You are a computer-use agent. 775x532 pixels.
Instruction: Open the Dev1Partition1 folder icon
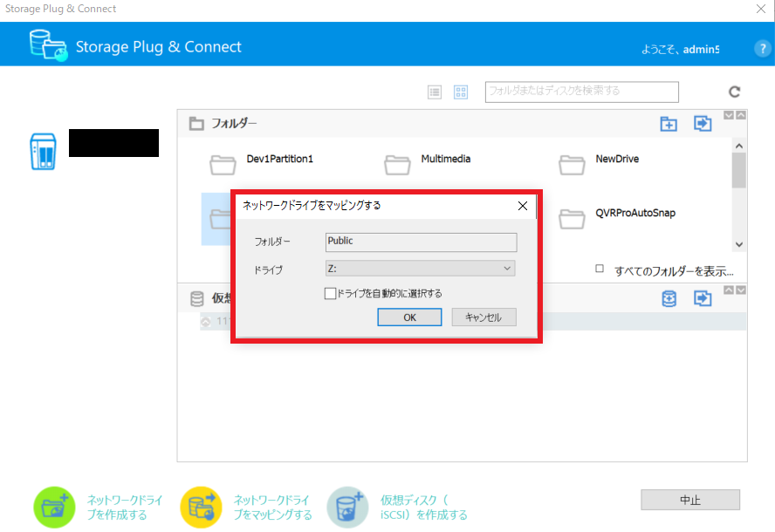point(223,165)
